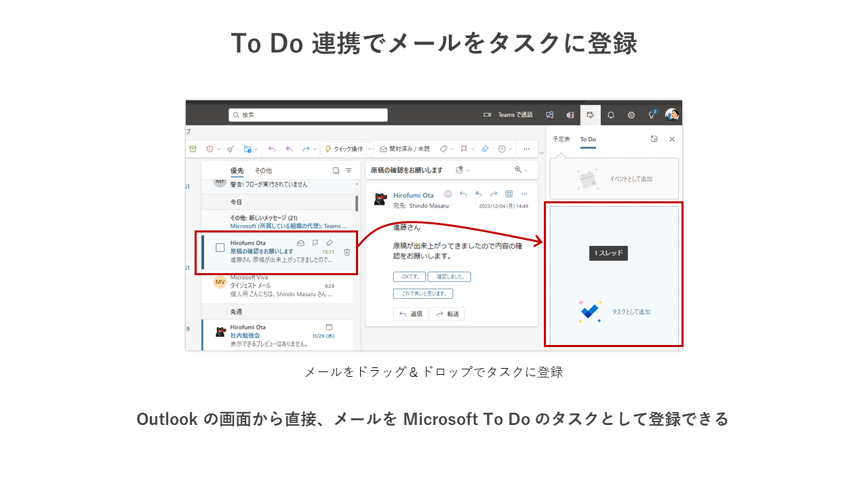Tick the checkbox for Hirofumi Ota 原稿の確認 email
The width and height of the screenshot is (868, 488).
[220, 247]
